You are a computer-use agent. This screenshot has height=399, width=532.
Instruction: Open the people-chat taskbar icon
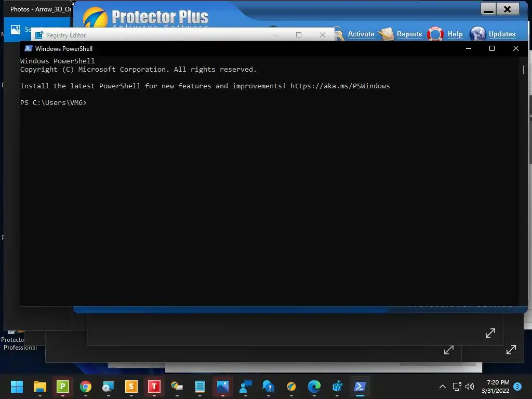pyautogui.click(x=246, y=387)
